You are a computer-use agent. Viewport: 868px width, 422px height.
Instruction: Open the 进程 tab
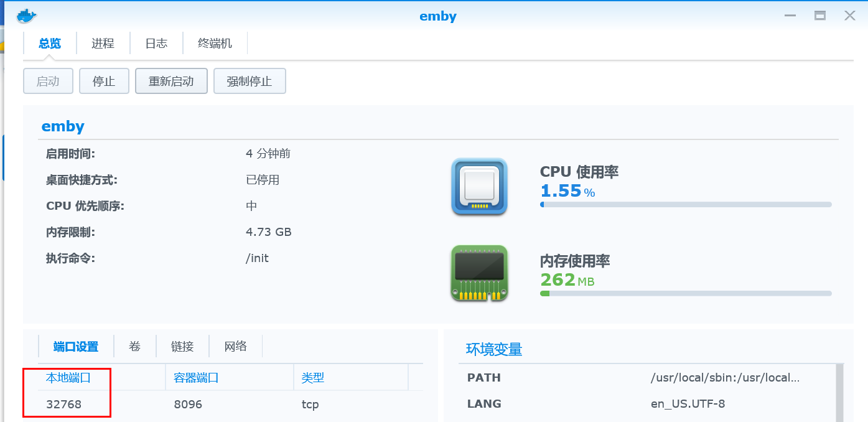tap(103, 43)
